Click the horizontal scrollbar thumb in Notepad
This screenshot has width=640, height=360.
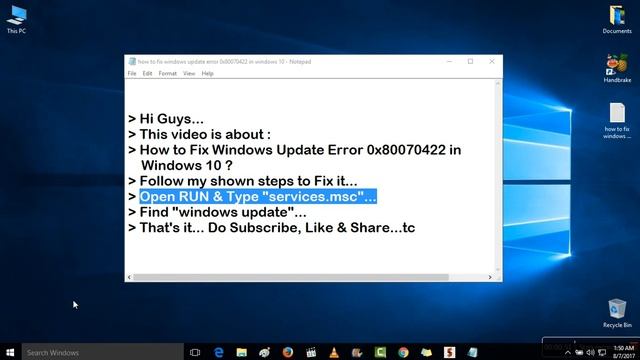coord(291,277)
